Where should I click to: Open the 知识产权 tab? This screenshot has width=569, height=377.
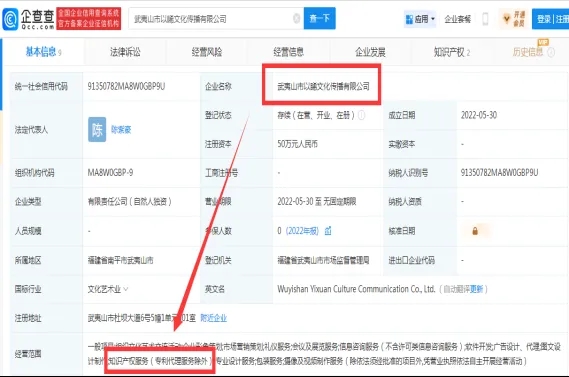click(452, 52)
